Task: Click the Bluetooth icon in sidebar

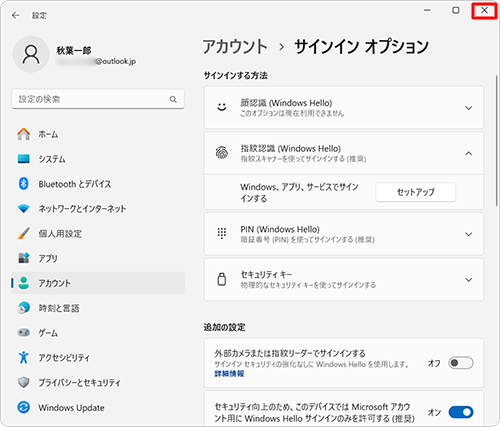Action: coord(24,184)
